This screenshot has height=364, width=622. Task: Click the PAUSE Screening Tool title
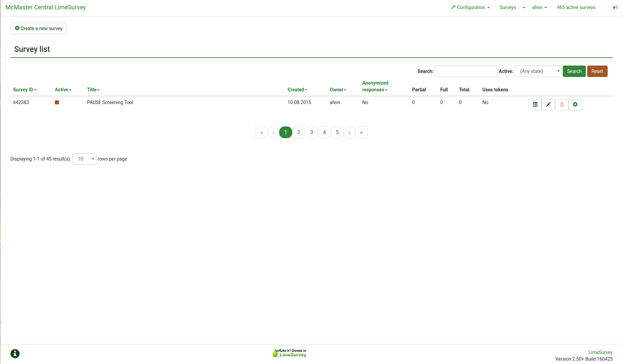pyautogui.click(x=110, y=102)
